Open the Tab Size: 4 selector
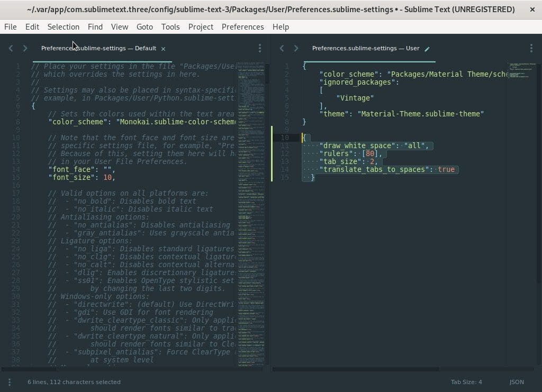This screenshot has height=392, width=542. (466, 382)
